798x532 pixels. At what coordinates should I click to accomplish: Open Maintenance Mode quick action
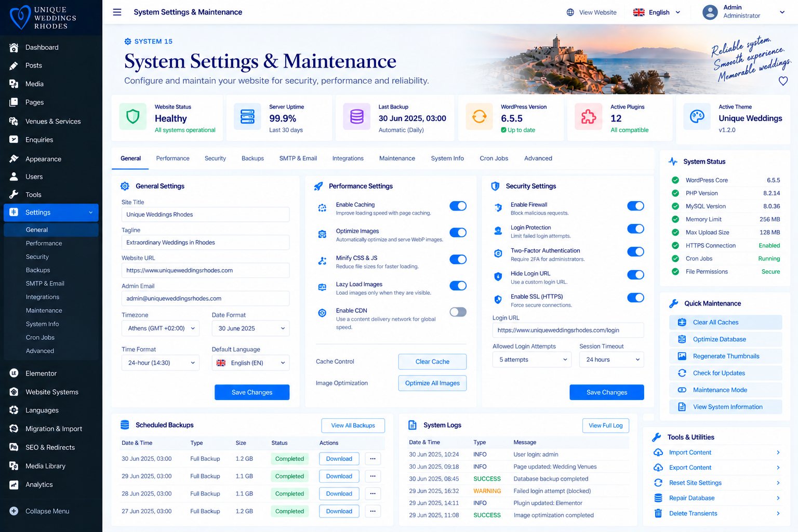coord(725,390)
